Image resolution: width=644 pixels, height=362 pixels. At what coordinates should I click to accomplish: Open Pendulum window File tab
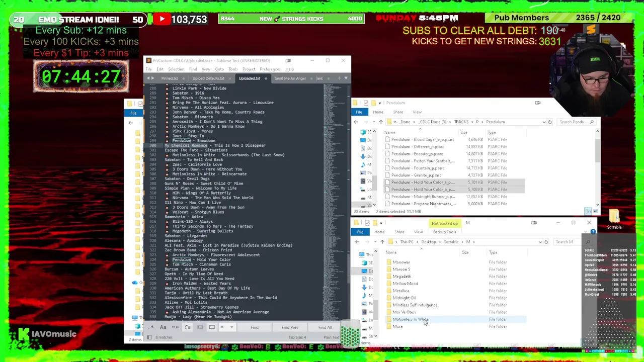click(359, 112)
